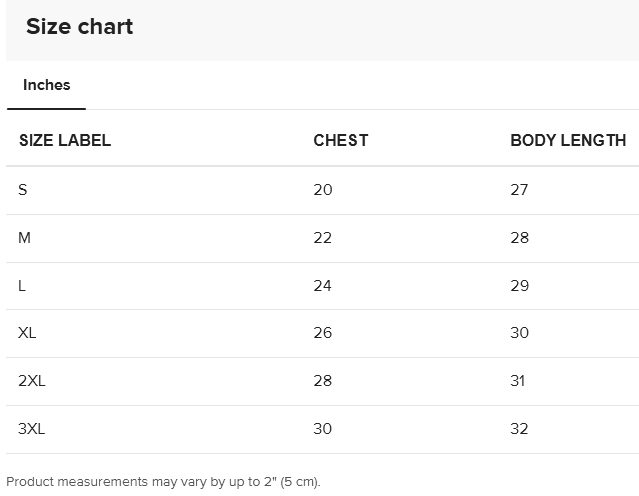Select the M size label

coord(24,238)
